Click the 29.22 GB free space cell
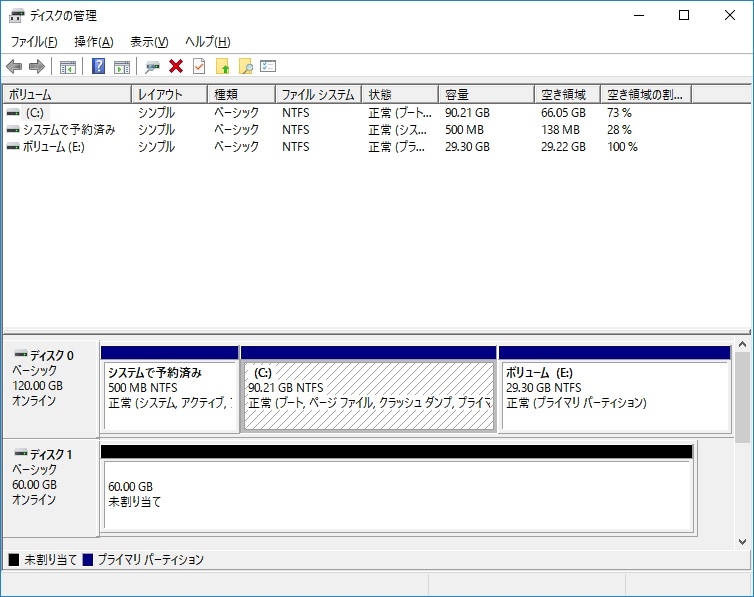 pyautogui.click(x=563, y=146)
